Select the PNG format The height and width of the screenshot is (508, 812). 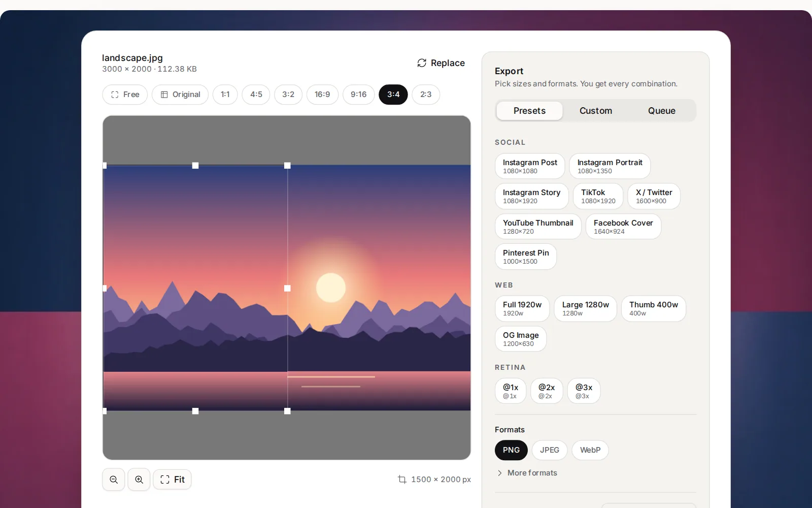click(511, 450)
